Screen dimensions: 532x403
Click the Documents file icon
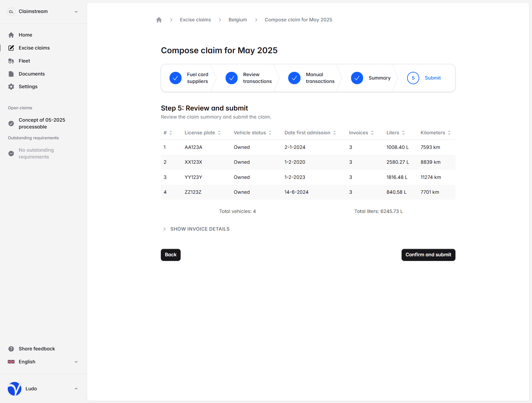pos(11,74)
